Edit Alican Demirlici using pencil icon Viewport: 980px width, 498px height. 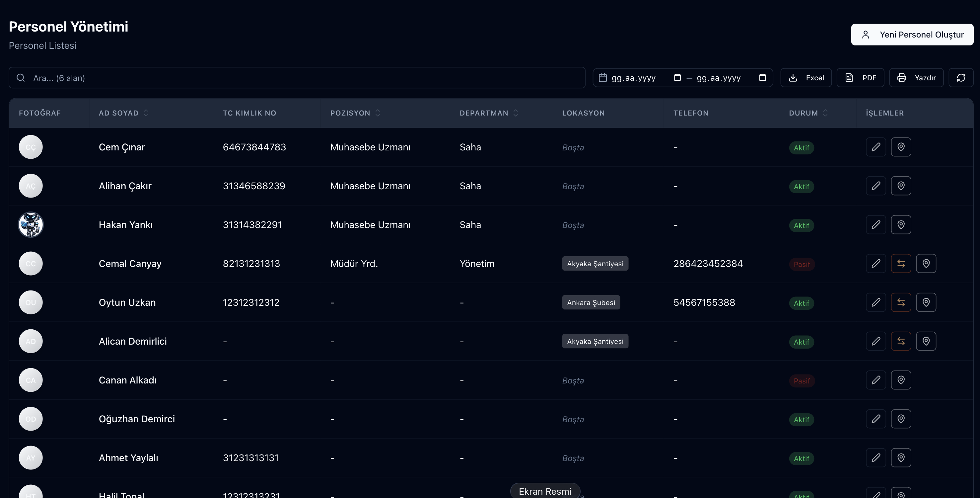876,341
